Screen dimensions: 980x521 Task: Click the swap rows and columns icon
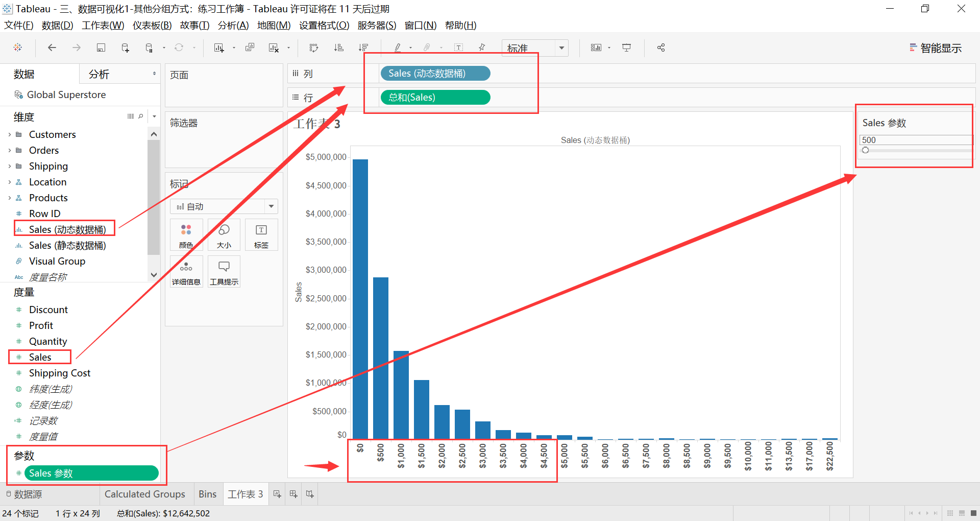tap(314, 48)
